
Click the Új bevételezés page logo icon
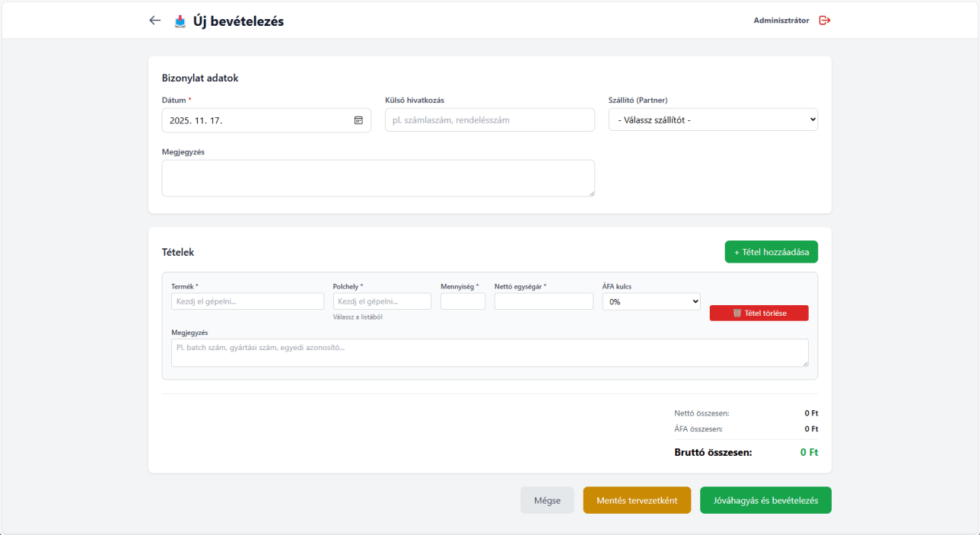tap(180, 21)
